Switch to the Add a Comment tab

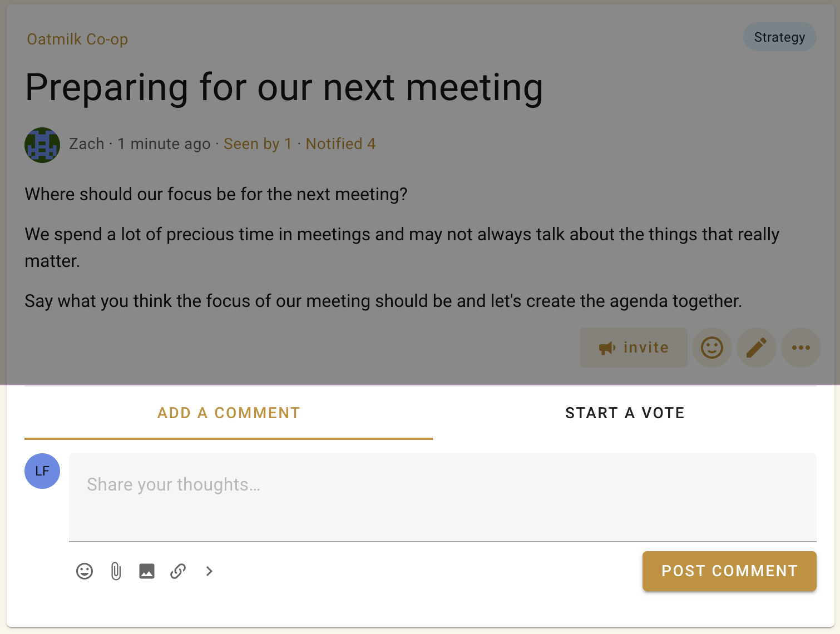pos(229,413)
